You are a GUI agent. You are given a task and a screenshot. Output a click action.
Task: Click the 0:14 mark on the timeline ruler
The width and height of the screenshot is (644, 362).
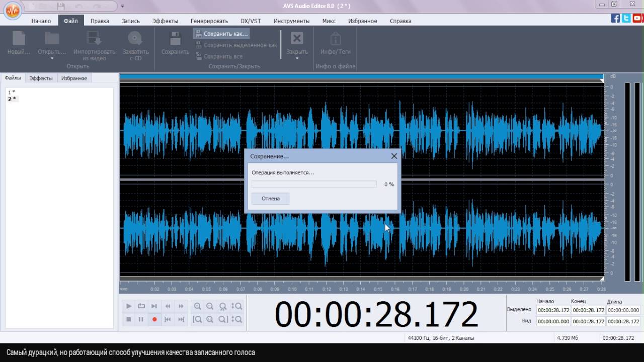coord(361,289)
